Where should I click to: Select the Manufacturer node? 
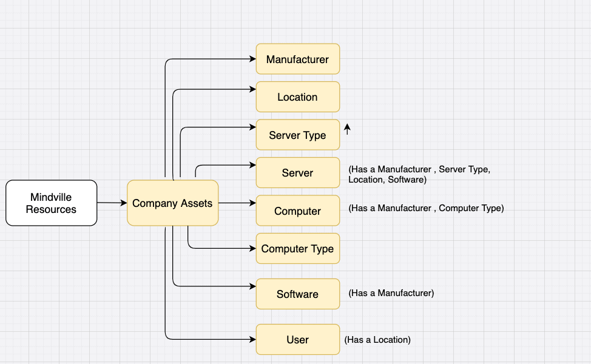(297, 59)
